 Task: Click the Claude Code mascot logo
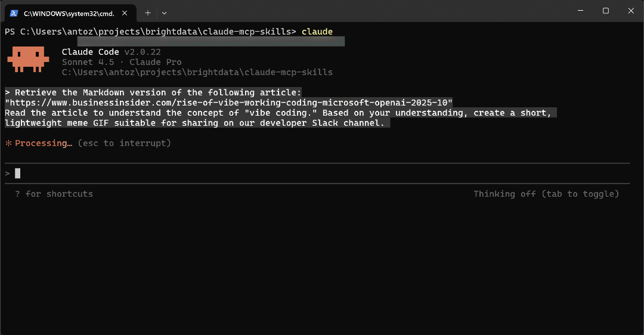click(27, 58)
